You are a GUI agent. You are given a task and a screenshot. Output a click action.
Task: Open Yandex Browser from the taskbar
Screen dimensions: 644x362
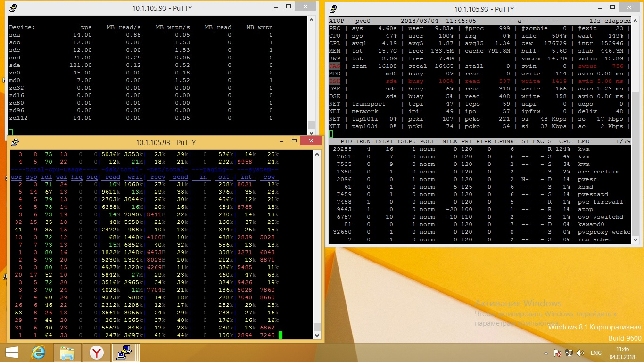point(97,352)
